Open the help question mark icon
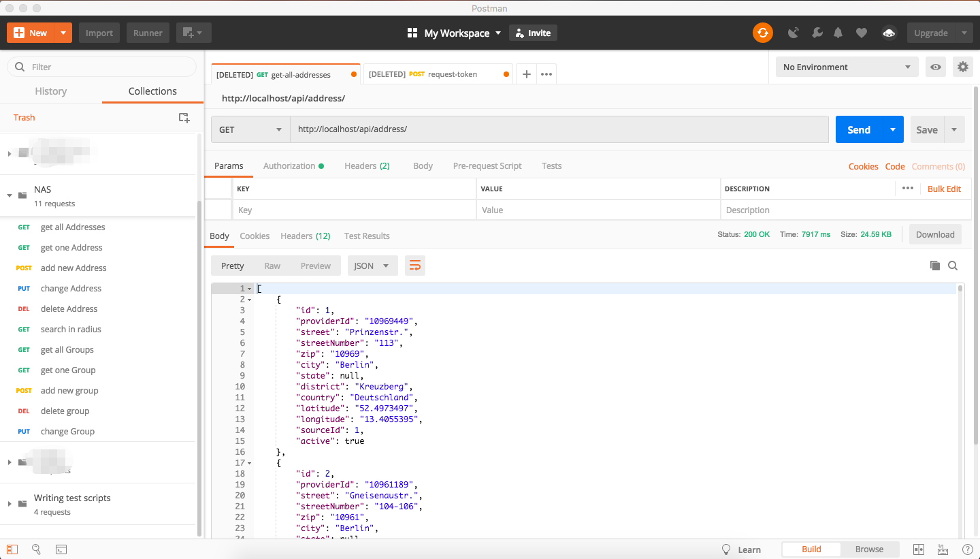The width and height of the screenshot is (980, 559). pos(967,549)
